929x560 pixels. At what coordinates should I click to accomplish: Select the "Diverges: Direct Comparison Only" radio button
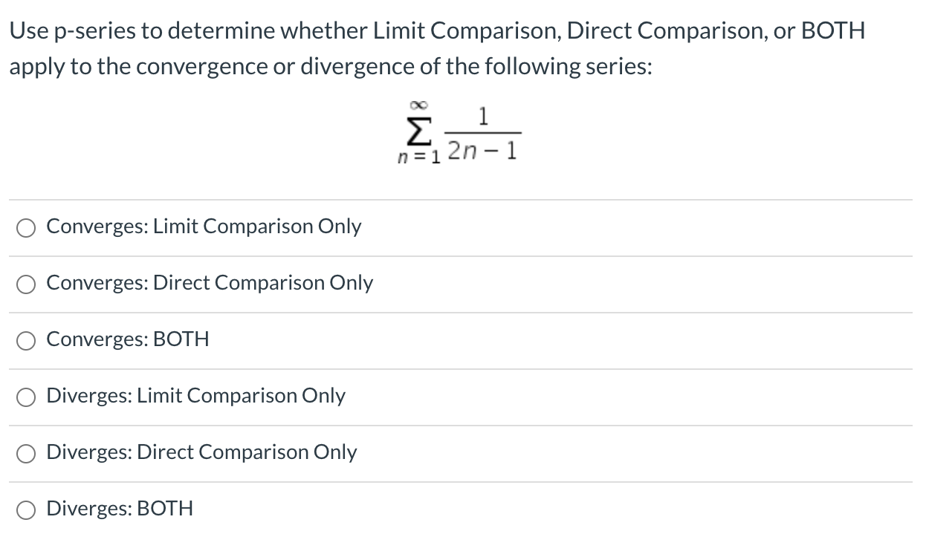(x=26, y=453)
